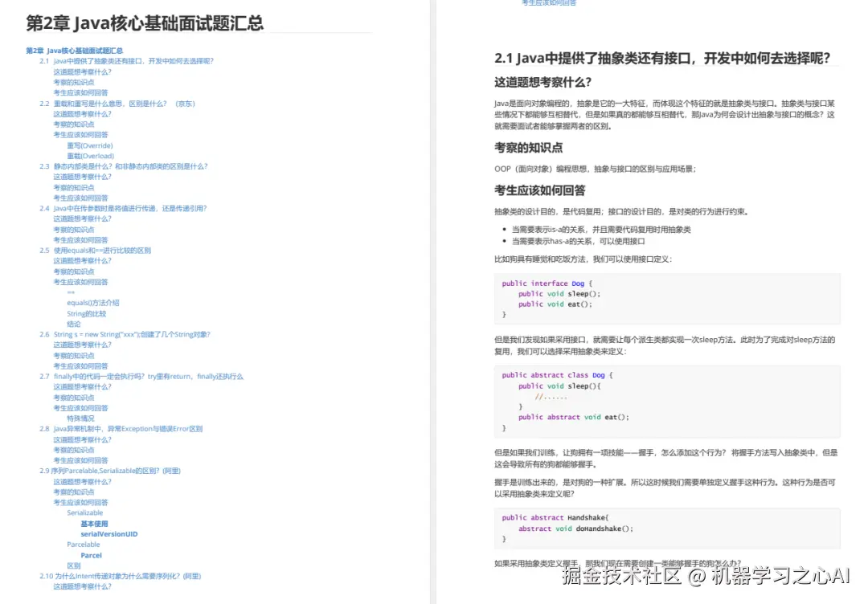This screenshot has width=868, height=604.
Task: Jump to serialVersionUID entry in contents
Action: point(109,534)
